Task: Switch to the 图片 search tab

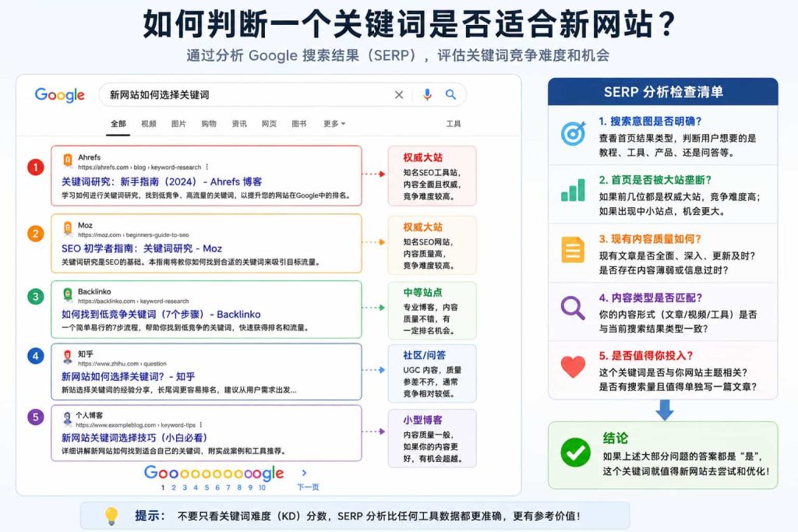Action: (178, 124)
